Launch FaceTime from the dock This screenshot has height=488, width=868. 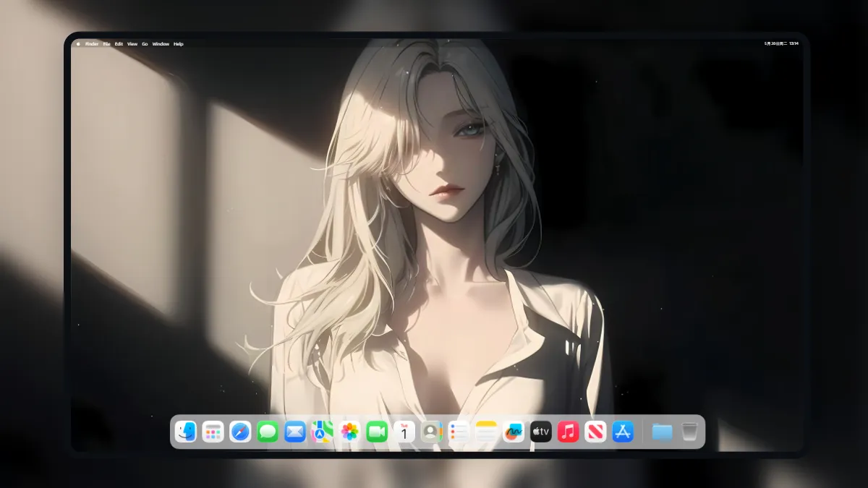377,432
